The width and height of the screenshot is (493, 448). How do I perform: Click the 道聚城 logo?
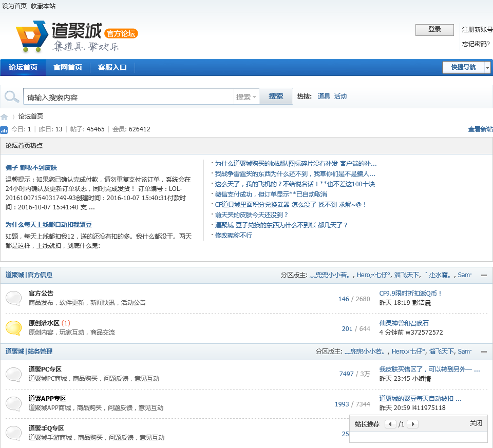click(x=77, y=36)
